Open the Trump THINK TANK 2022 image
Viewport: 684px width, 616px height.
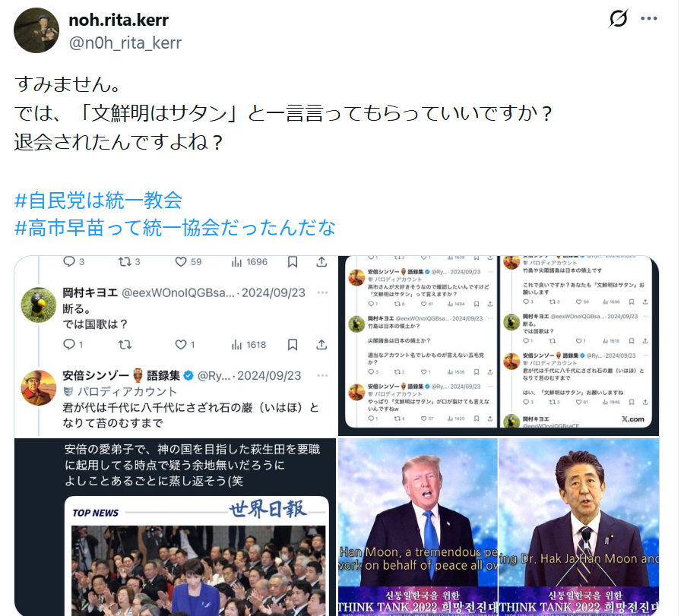click(x=418, y=527)
